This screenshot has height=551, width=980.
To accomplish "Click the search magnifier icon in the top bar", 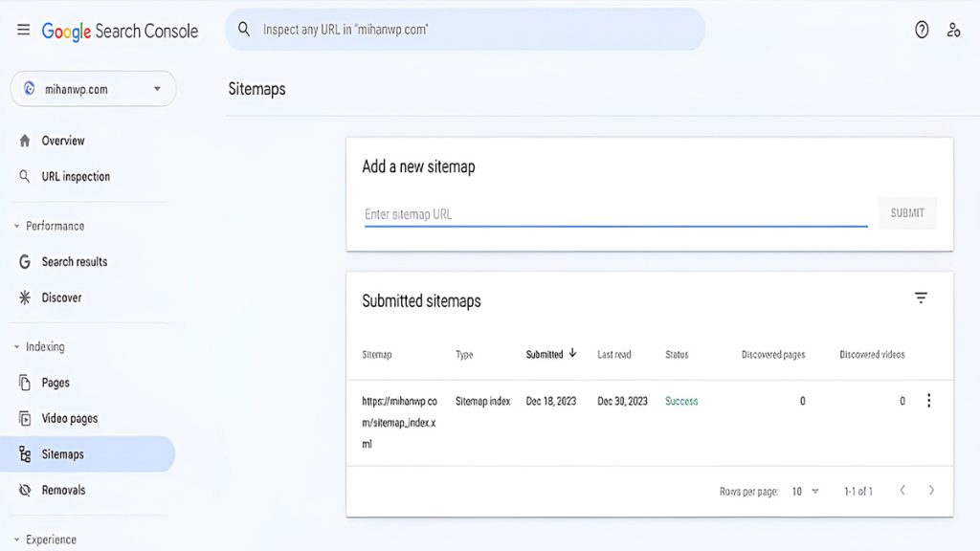I will (244, 30).
